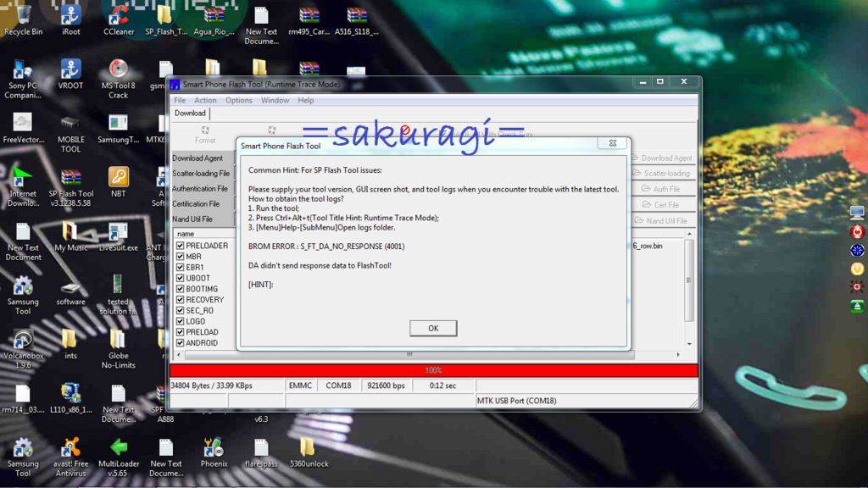Viewport: 868px width, 488px height.
Task: Close the Smart Phone Flash Tool dialog
Action: pos(612,143)
